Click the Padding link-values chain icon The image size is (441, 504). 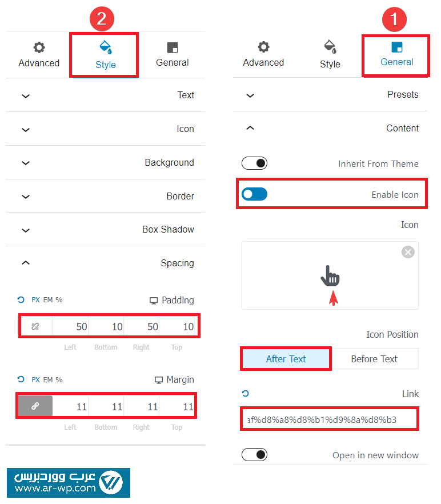tap(35, 327)
